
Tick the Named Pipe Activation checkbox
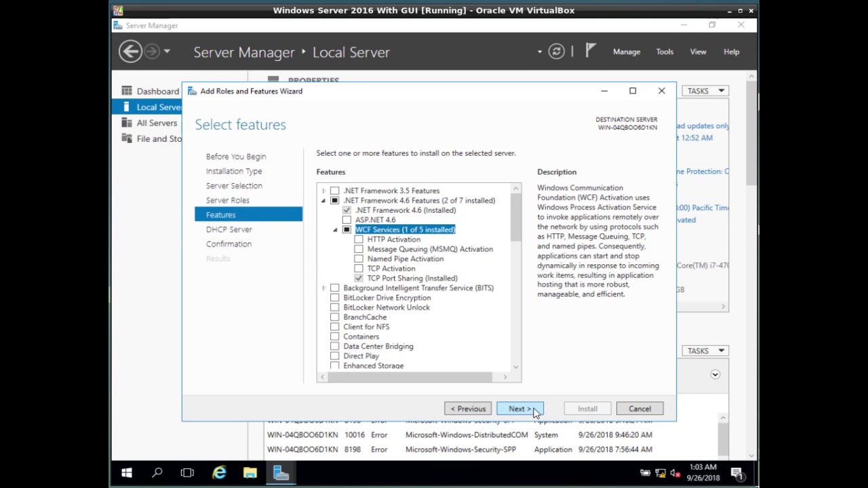click(359, 259)
